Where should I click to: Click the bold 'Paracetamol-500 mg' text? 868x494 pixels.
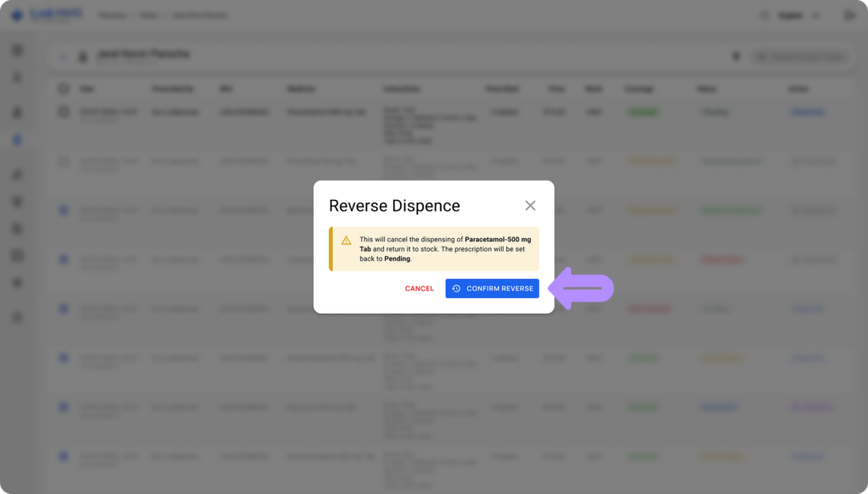point(498,240)
